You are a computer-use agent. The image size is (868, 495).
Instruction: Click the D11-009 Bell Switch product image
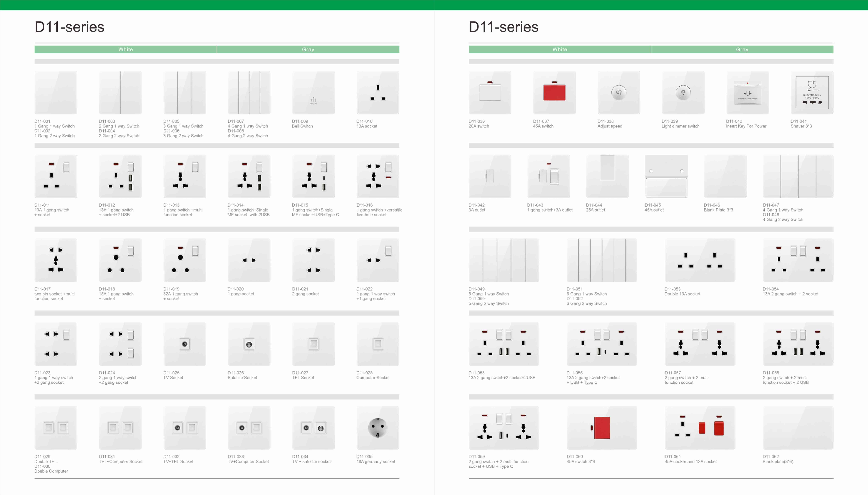point(313,92)
